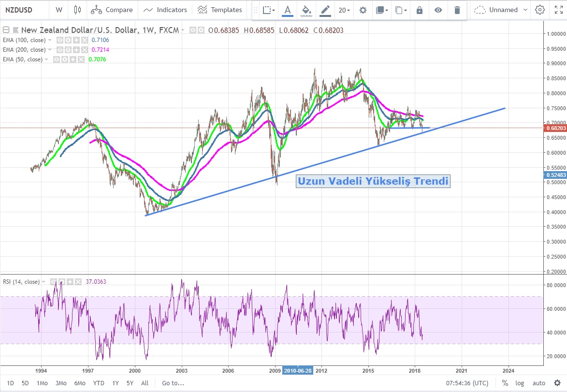This screenshot has width=567, height=392.
Task: Open the font size 20 dropdown
Action: [x=345, y=10]
